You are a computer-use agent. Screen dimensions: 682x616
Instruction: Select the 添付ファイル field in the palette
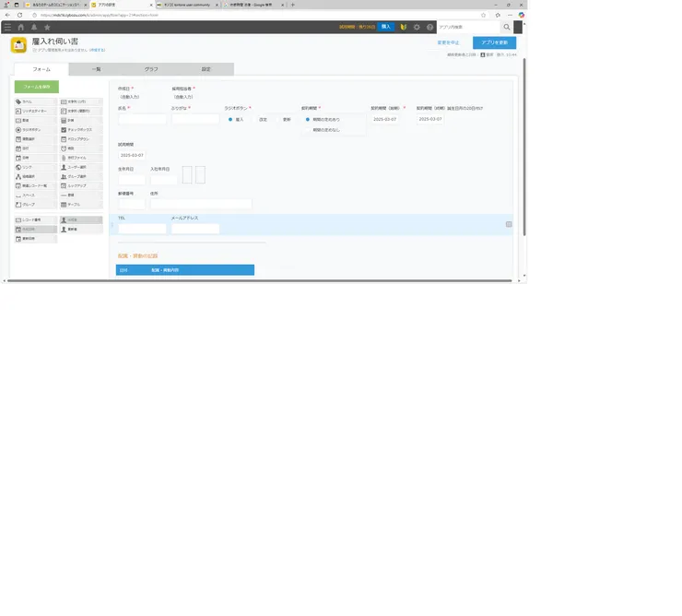click(80, 158)
